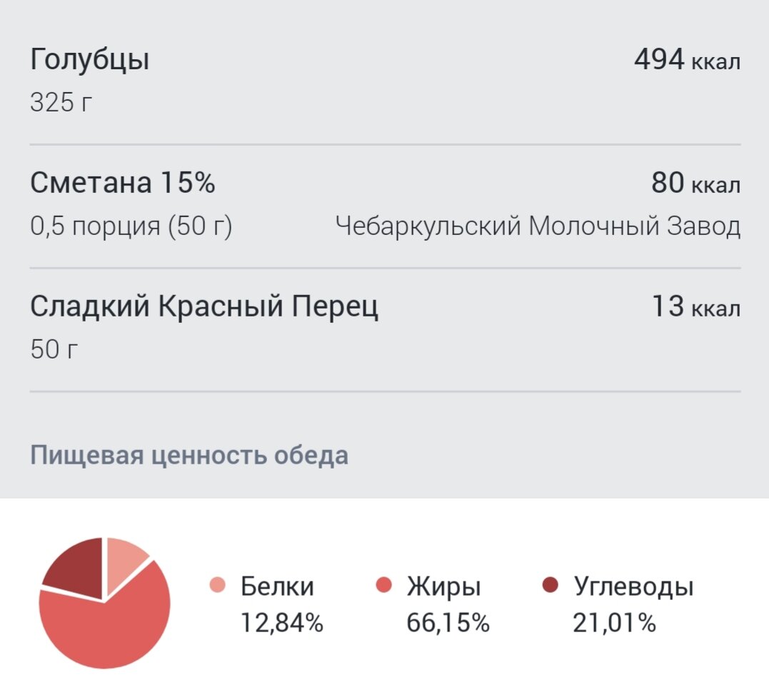Select the Жиры 66,15% label

[x=448, y=604]
